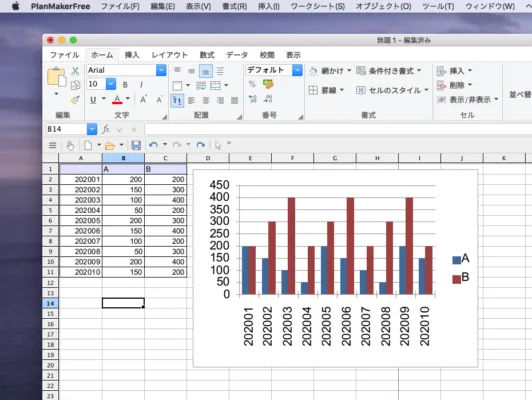Click the Apple menu logo
This screenshot has height=400, width=532.
point(16,6)
